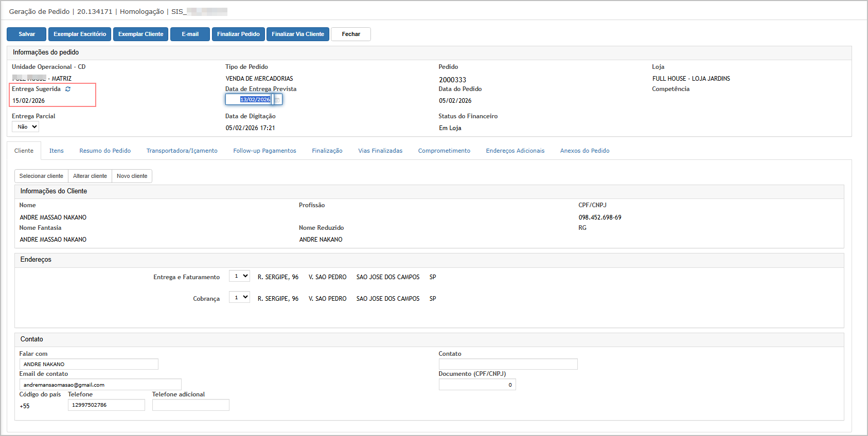Image resolution: width=868 pixels, height=436 pixels.
Task: Expand the Entrega Parcial dropdown
Action: tap(25, 127)
